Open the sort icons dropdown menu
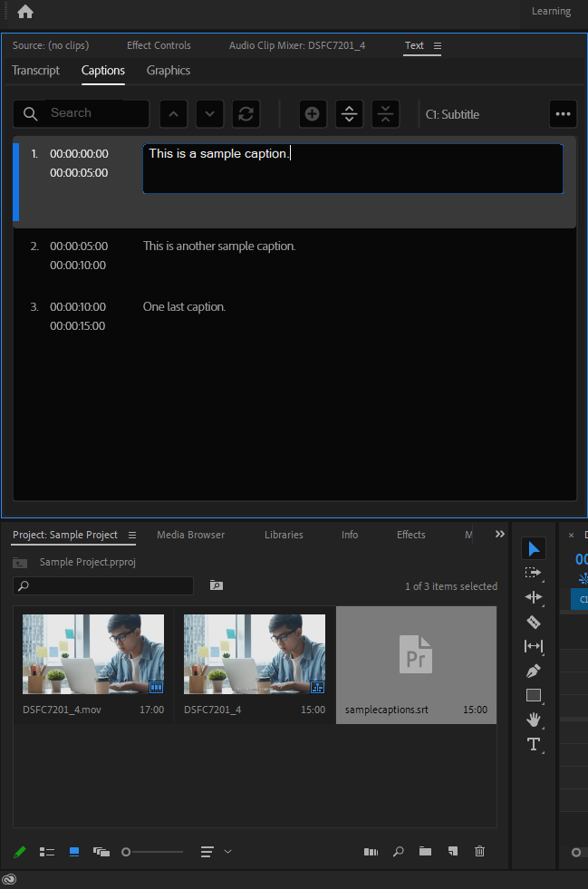Image resolution: width=588 pixels, height=889 pixels. [216, 852]
